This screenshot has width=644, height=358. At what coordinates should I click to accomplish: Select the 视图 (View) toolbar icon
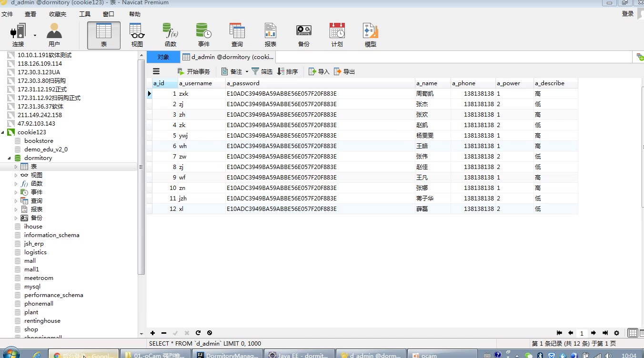pyautogui.click(x=137, y=35)
